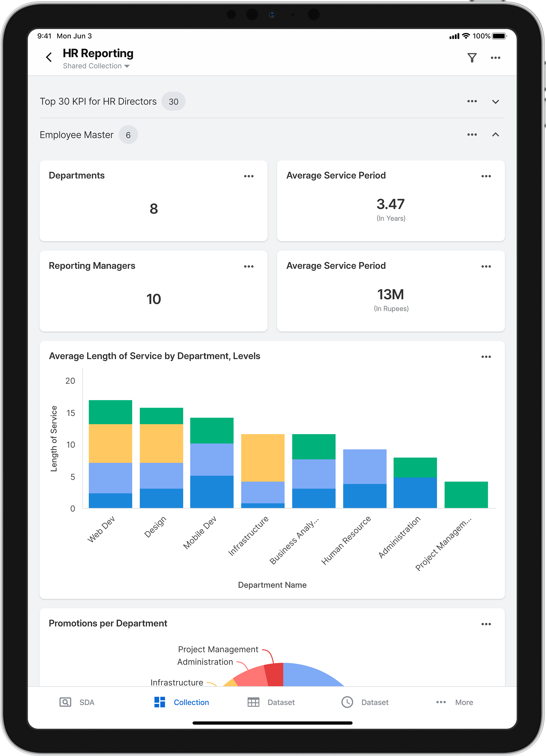Tap the back arrow in the header
This screenshot has height=756, width=546.
coord(49,57)
